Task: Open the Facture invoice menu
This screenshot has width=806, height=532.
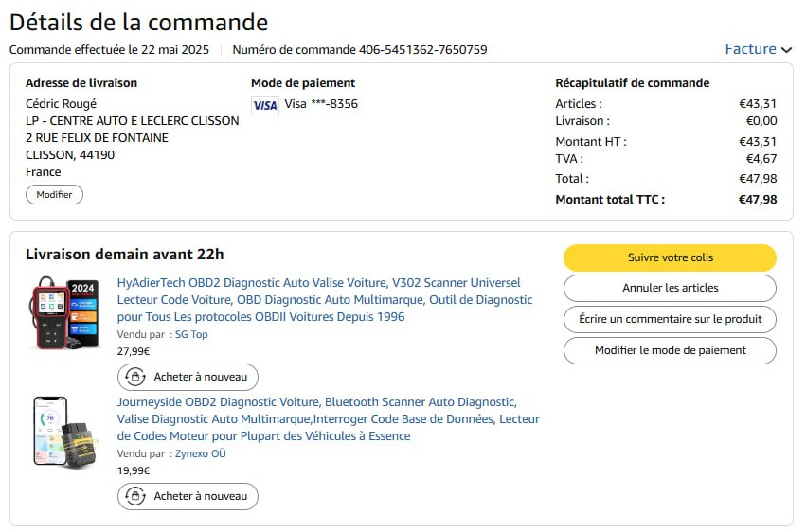Action: 750,49
